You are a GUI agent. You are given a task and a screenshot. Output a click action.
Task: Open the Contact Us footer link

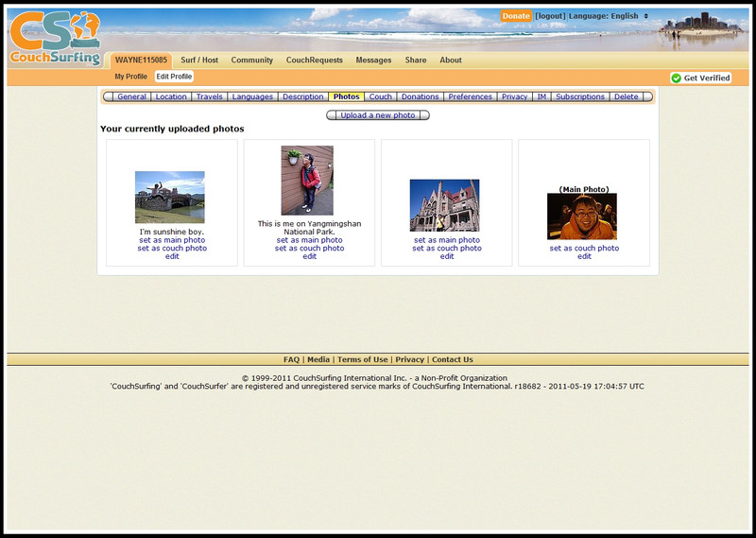tap(453, 359)
